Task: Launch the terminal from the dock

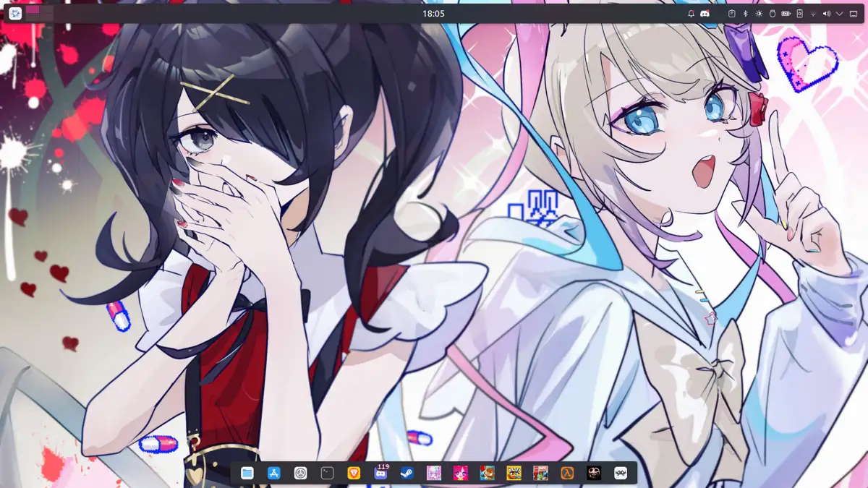Action: point(328,473)
